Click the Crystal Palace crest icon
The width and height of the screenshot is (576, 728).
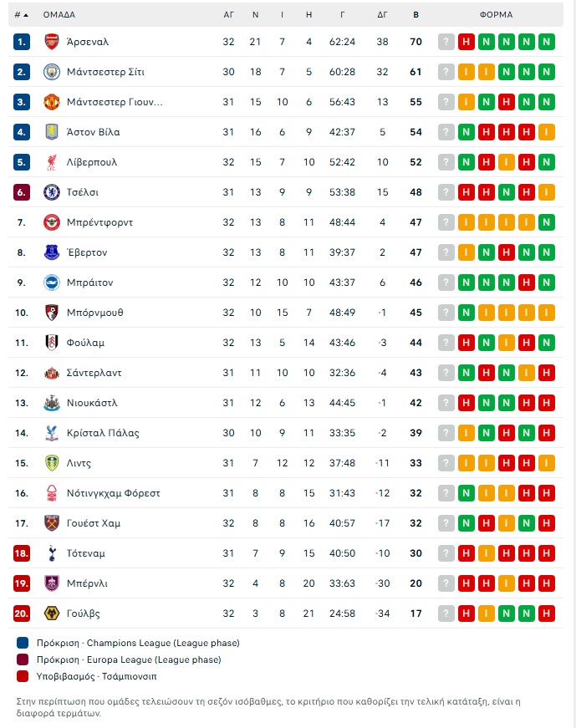point(52,433)
